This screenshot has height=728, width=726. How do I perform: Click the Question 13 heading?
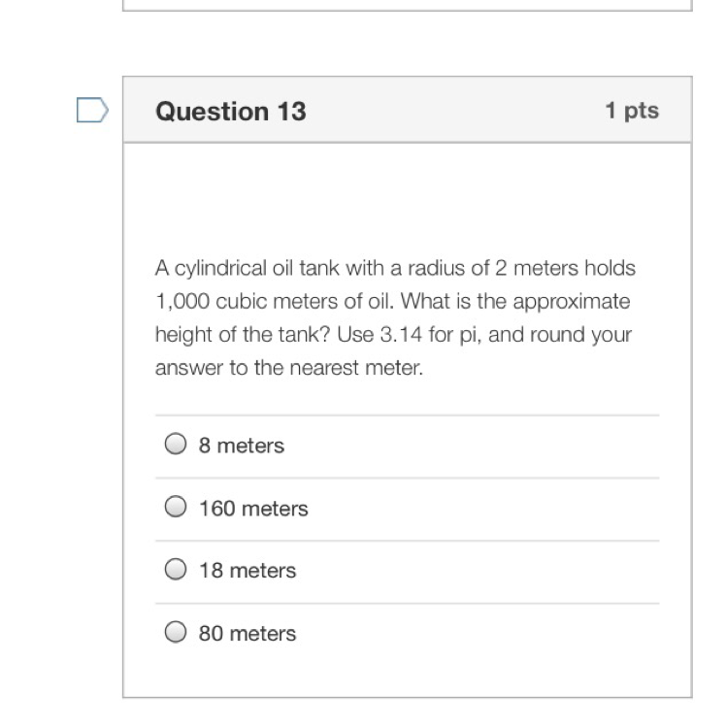click(231, 112)
